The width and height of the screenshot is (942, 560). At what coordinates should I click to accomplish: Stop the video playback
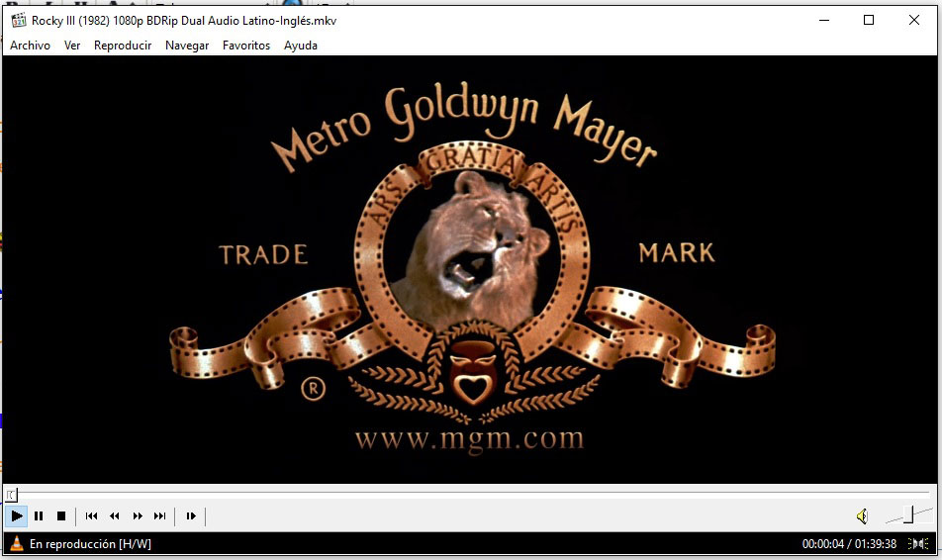60,515
